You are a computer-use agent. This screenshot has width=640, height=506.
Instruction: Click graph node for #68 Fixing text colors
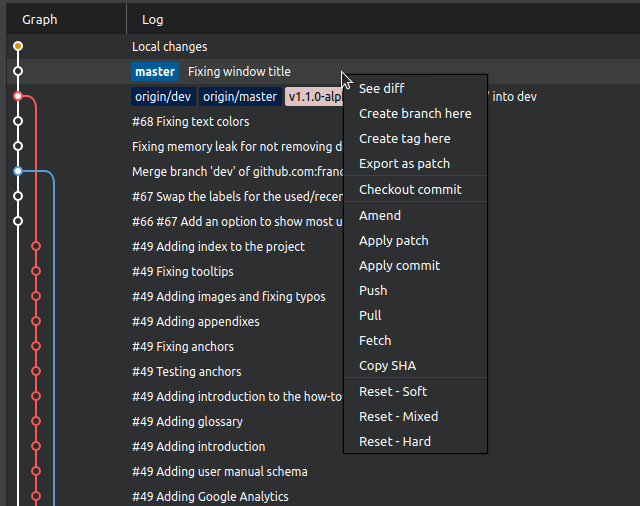[x=18, y=121]
